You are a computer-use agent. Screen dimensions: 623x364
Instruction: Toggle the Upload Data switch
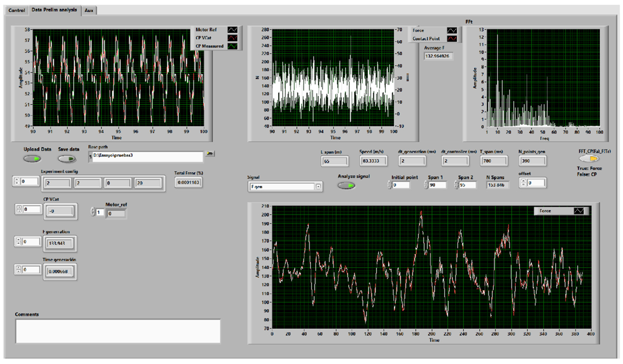(x=32, y=159)
